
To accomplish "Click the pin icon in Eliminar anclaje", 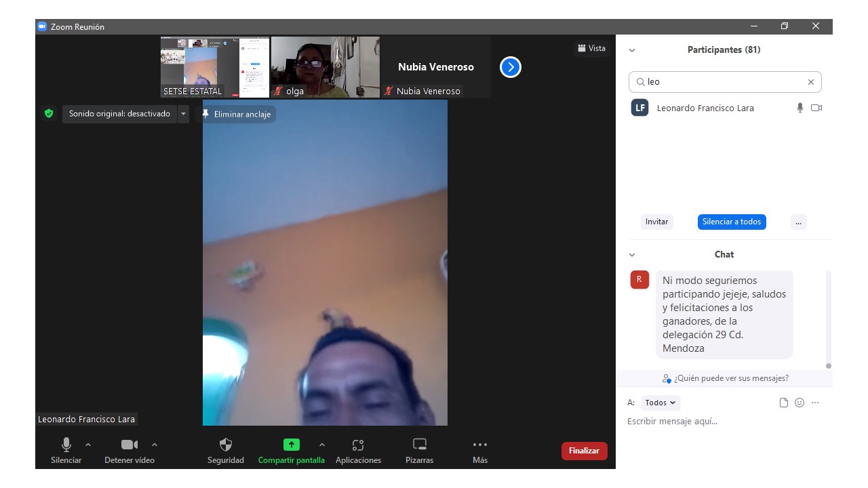I will pyautogui.click(x=205, y=114).
